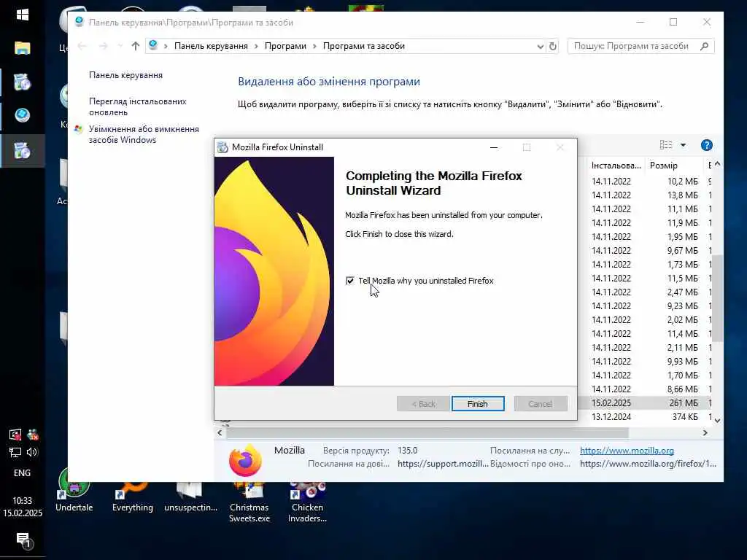Open the address bar history dropdown
This screenshot has width=747, height=560.
(541, 46)
